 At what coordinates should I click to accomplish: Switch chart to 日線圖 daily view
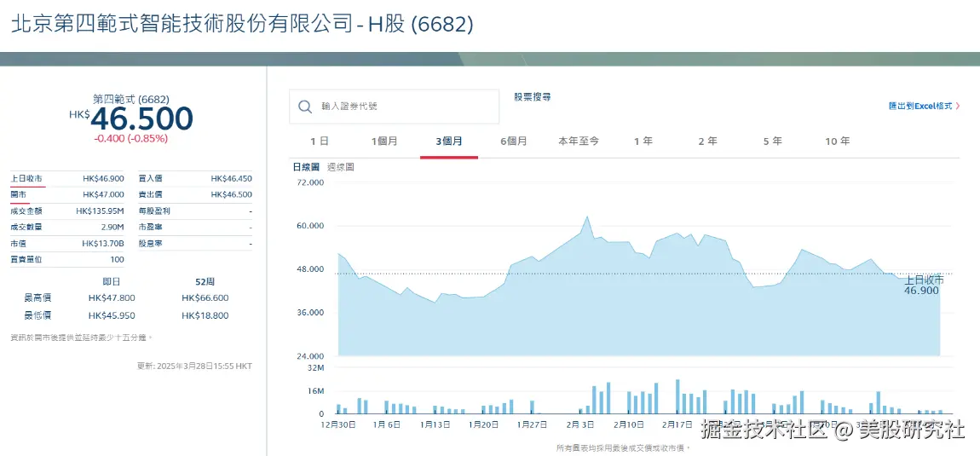click(306, 167)
